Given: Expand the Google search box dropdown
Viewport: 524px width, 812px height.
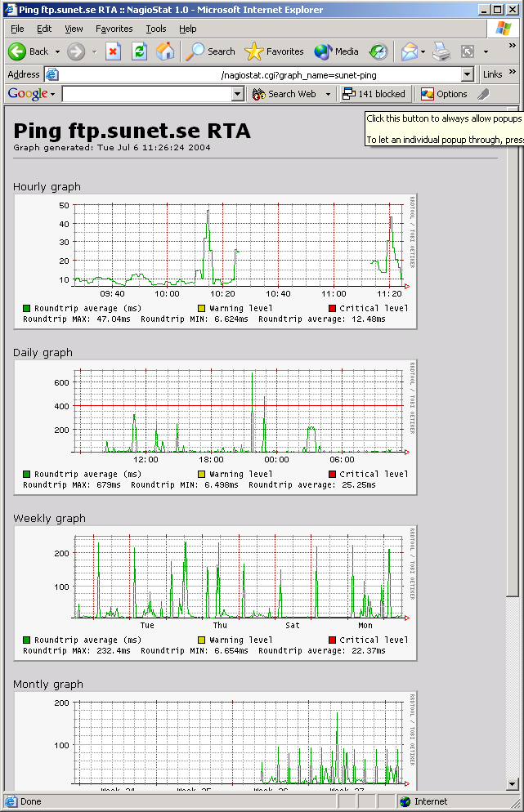Looking at the screenshot, I should pos(238,94).
